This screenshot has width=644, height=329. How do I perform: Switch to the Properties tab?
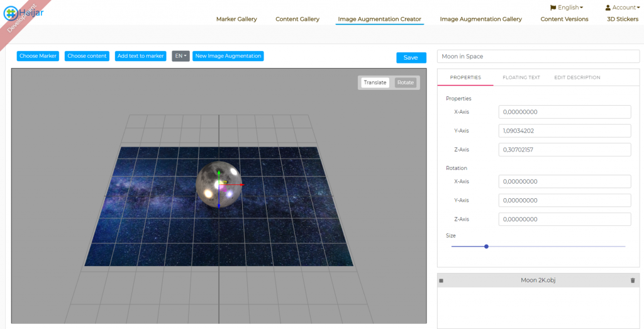click(465, 77)
